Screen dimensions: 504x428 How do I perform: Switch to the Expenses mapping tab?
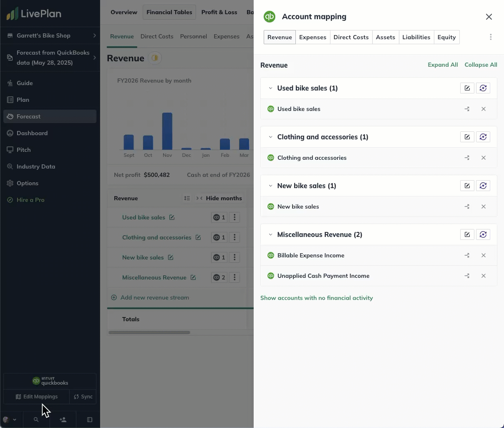pos(312,37)
